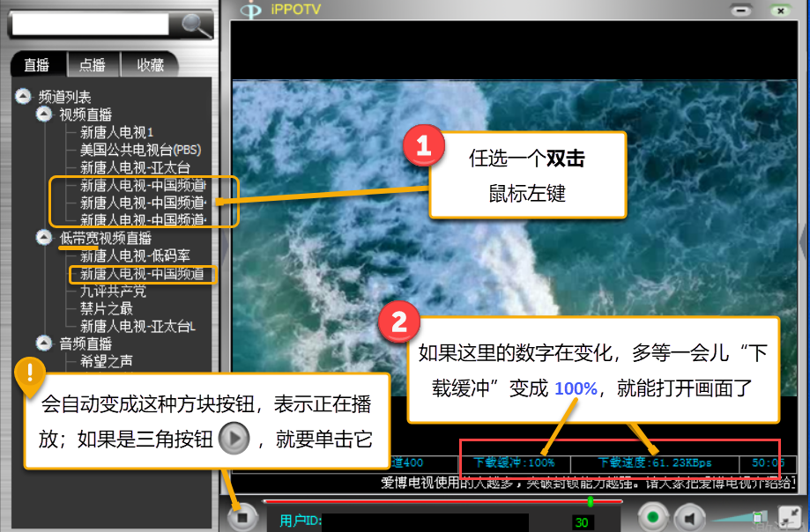Click the channel search input field

(92, 24)
